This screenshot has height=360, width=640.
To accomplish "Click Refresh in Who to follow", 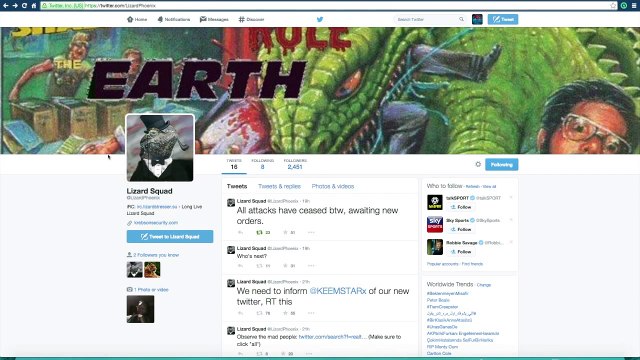I will (x=473, y=187).
